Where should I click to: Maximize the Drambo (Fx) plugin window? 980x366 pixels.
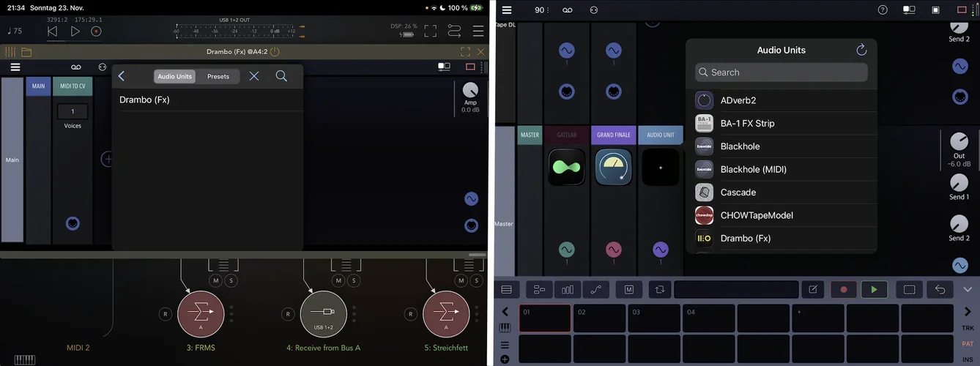465,52
